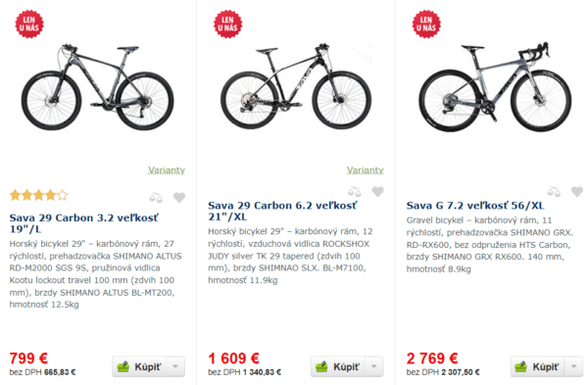This screenshot has height=385, width=588.
Task: Open dropdown arrow next to 1 609 € Kúpiť
Action: click(374, 366)
